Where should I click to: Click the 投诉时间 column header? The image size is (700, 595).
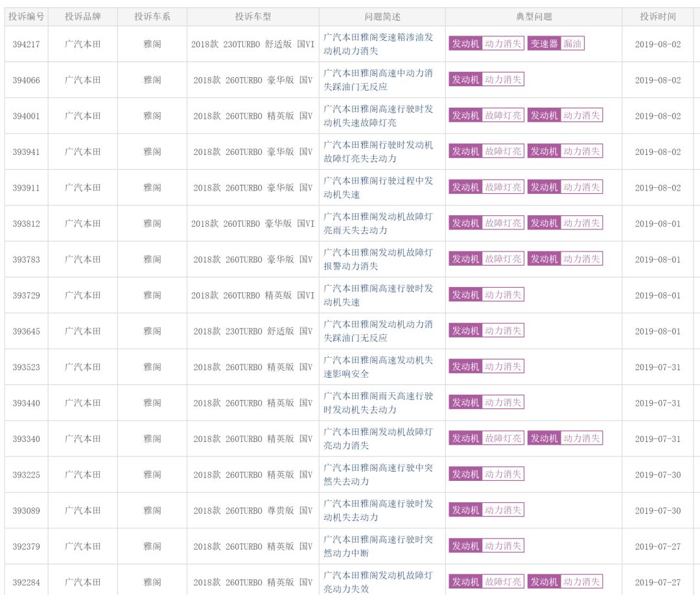tap(657, 17)
